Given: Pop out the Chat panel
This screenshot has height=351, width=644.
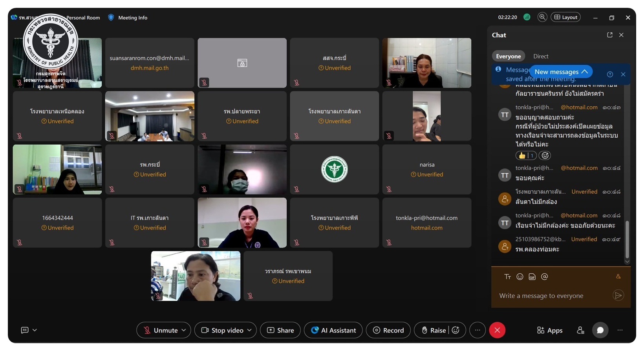Looking at the screenshot, I should pos(610,35).
